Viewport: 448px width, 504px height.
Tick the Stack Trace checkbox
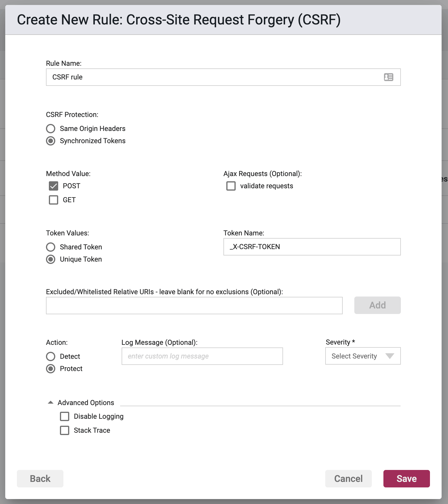[x=65, y=430]
